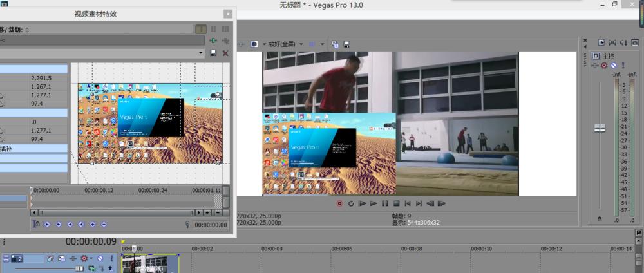Viewport: 644px width, 273px height.
Task: Toggle loop playback in preview transport
Action: (351, 203)
